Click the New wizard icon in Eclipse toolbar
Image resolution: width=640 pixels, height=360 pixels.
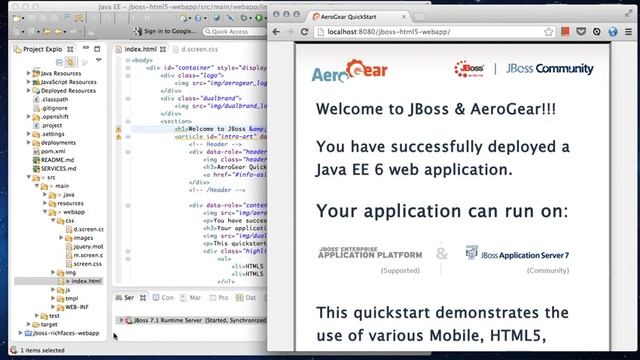click(x=17, y=18)
